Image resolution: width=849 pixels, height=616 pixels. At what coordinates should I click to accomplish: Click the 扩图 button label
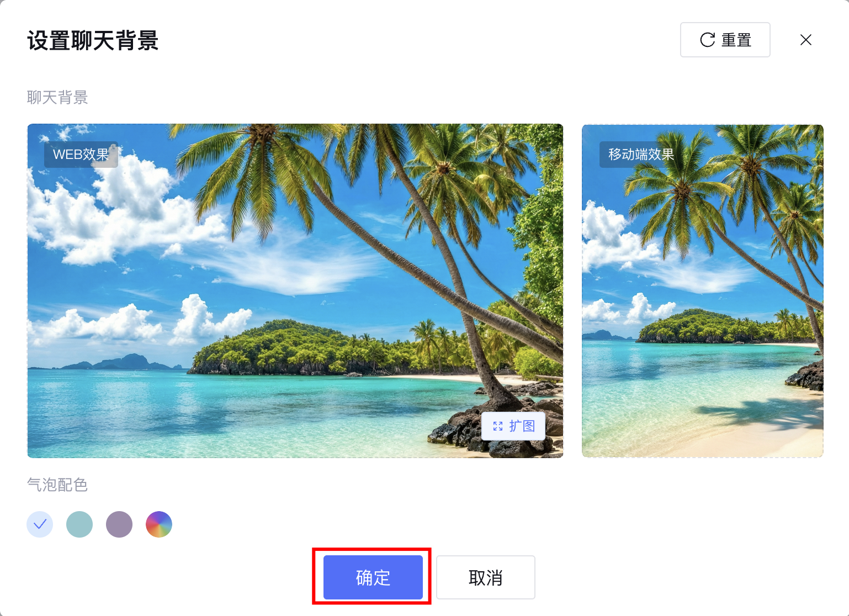[x=522, y=426]
